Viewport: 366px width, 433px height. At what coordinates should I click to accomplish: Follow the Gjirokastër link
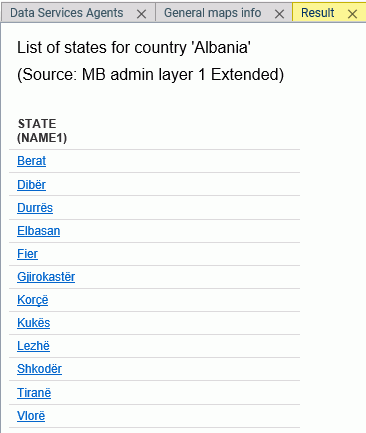click(x=46, y=277)
